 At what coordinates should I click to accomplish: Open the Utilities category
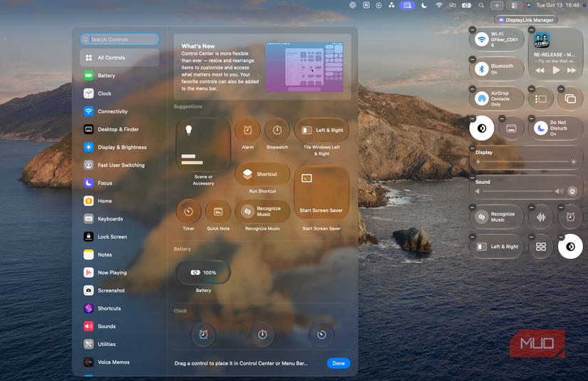[119, 344]
